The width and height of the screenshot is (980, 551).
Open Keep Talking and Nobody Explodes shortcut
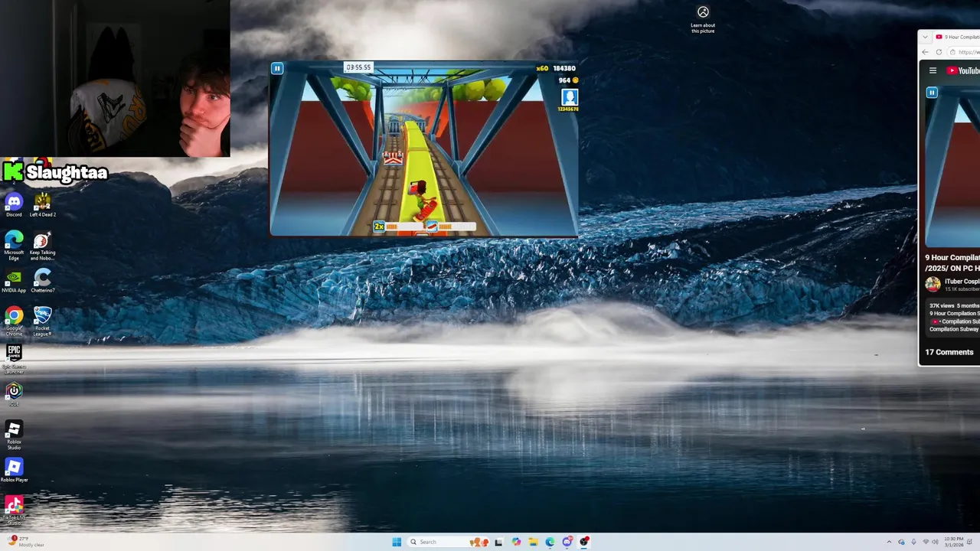tap(42, 246)
